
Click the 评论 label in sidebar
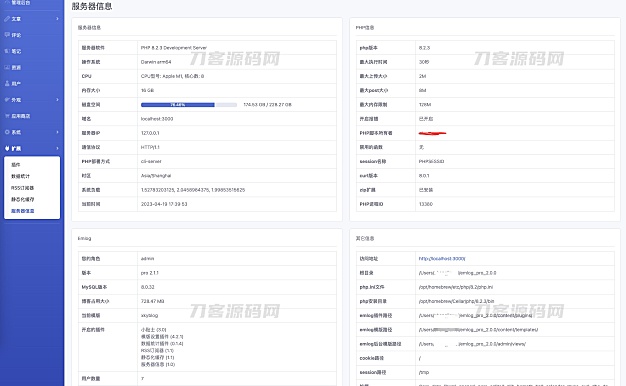pos(16,35)
